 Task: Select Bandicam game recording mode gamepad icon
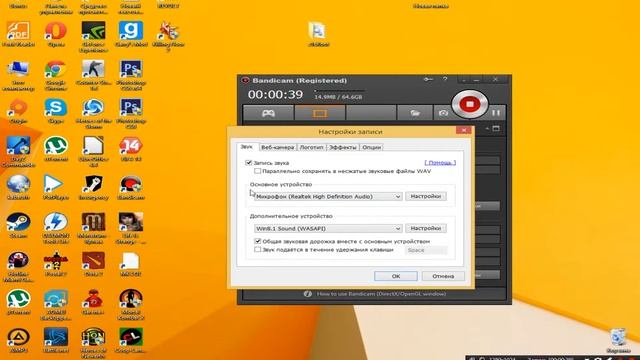[268, 113]
